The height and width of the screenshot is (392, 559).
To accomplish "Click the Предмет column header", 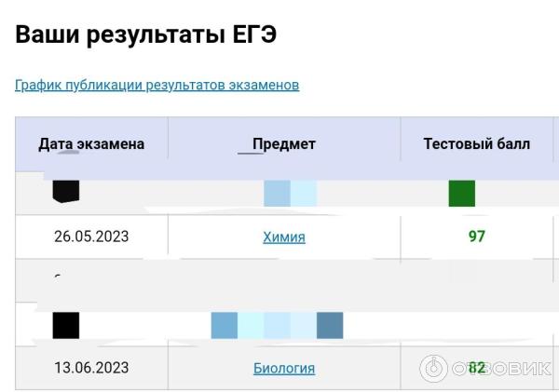I will point(284,143).
